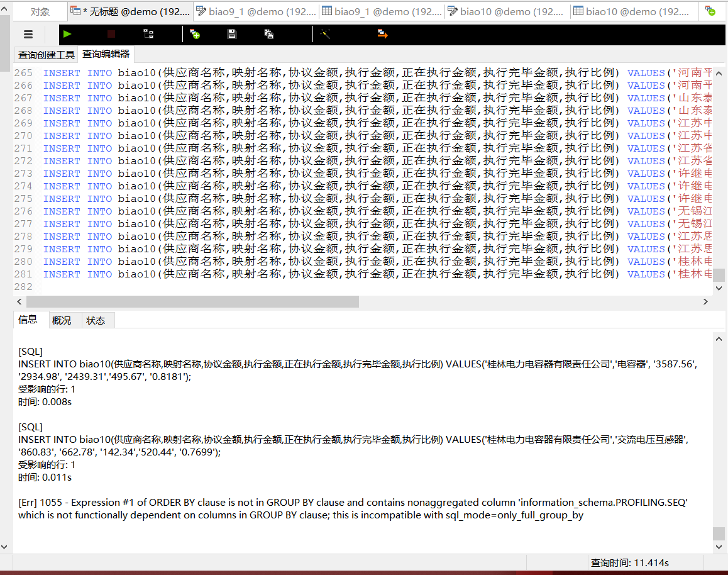Beautify SQL with the magic wand icon
Screen dimensions: 728x575
tap(326, 34)
